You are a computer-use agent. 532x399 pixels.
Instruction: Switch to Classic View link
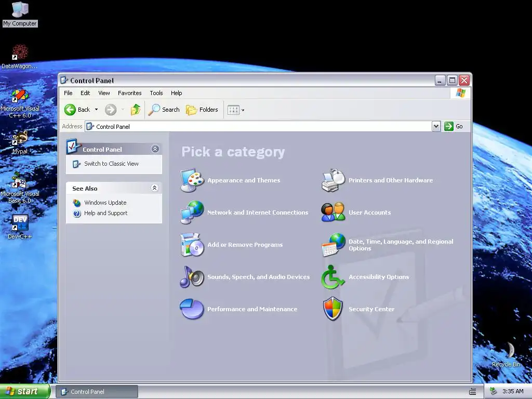coord(111,164)
